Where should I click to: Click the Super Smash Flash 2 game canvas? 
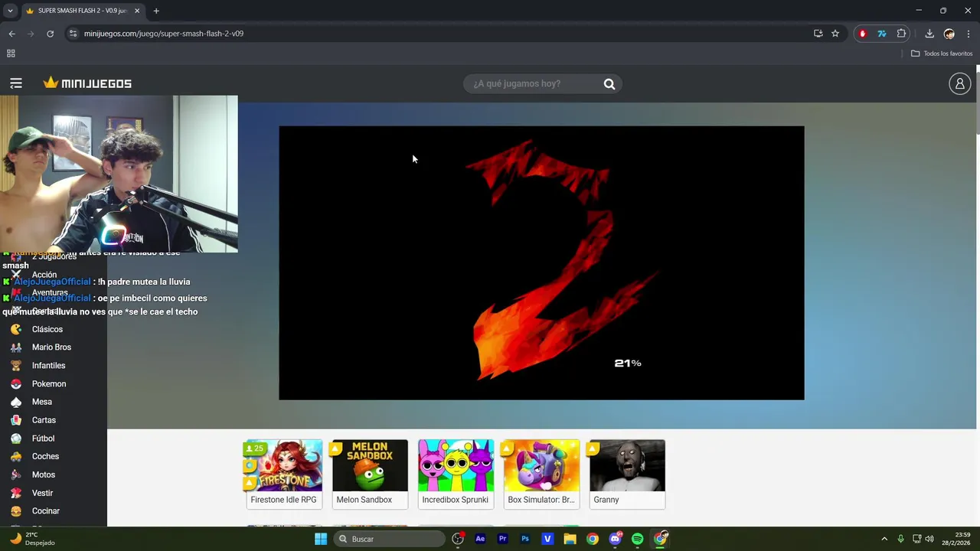pos(541,262)
